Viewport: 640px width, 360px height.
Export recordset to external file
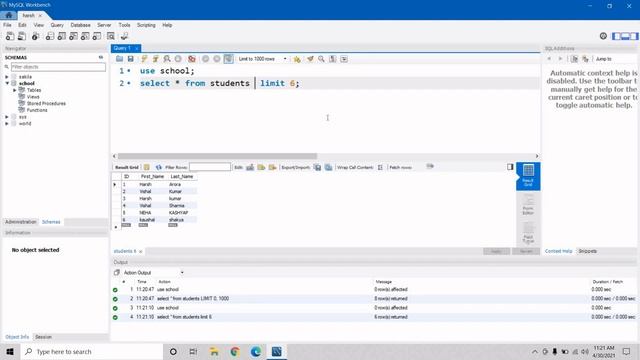317,167
